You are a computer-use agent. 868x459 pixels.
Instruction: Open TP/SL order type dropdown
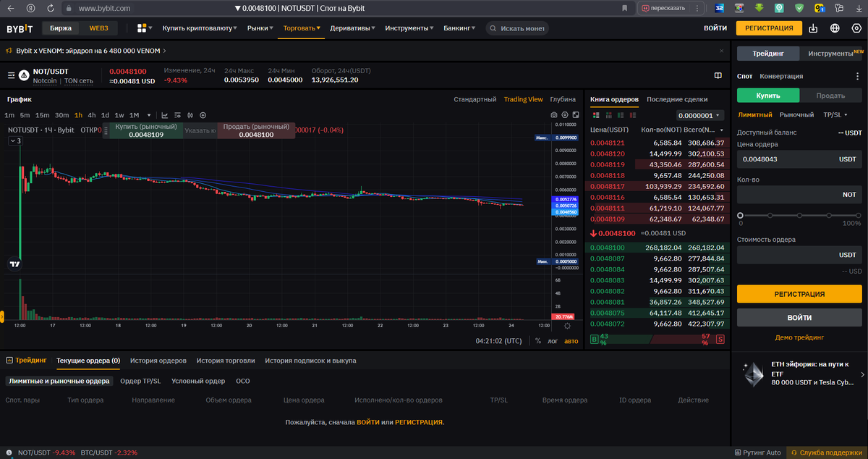(x=835, y=114)
